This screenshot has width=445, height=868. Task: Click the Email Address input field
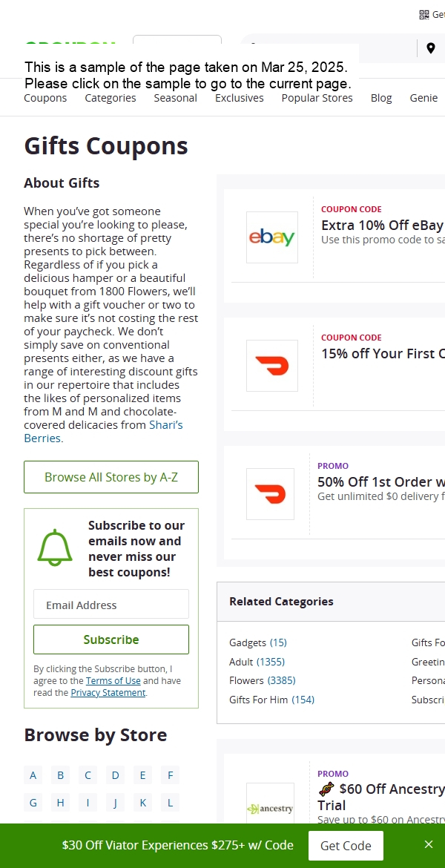pyautogui.click(x=111, y=604)
